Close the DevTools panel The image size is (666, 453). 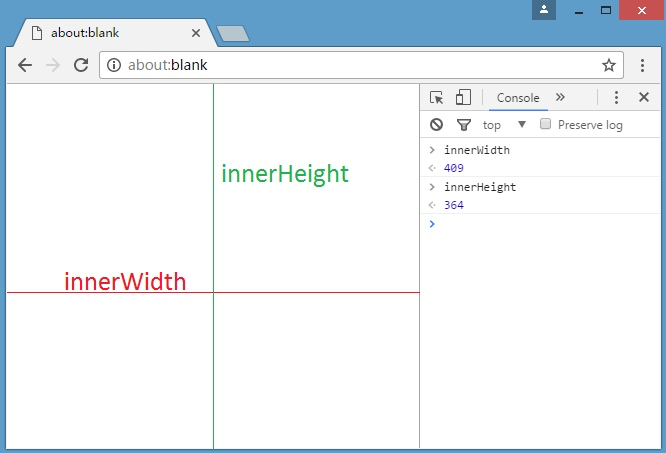click(644, 97)
